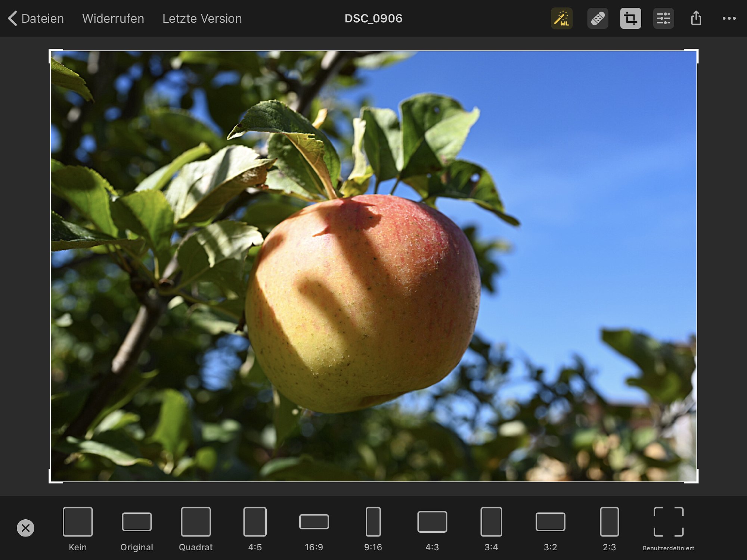Tap Widerrufen to undo
Screen dimensions: 747x560
pos(113,18)
